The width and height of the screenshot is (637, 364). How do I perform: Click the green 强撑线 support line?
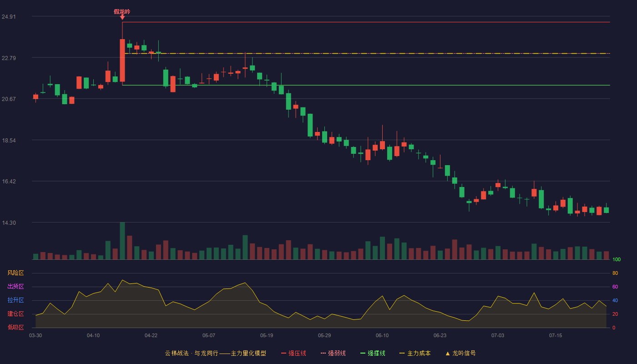(x=366, y=85)
